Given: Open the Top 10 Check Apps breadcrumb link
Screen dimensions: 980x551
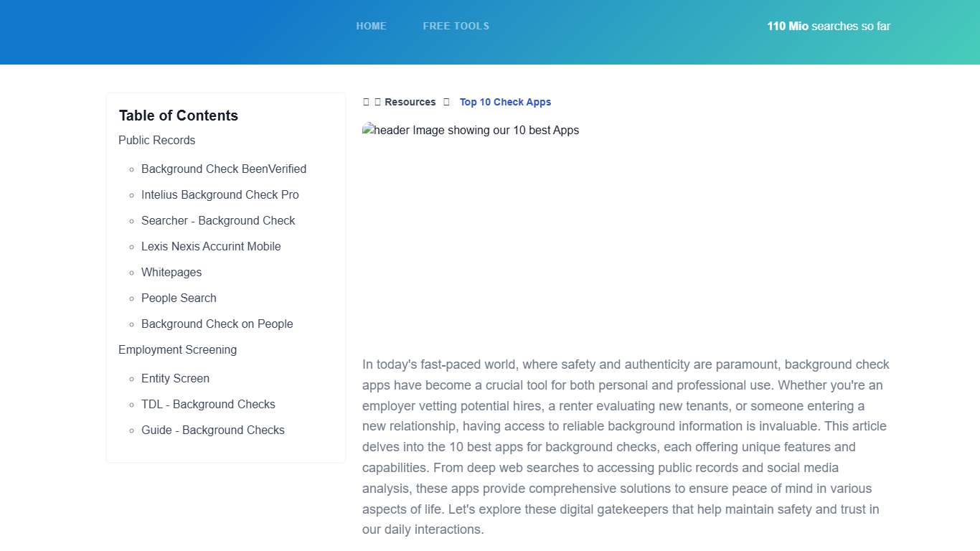Looking at the screenshot, I should point(505,101).
